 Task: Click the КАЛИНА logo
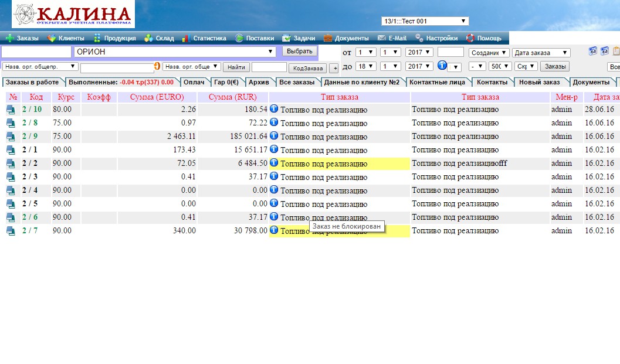(73, 14)
